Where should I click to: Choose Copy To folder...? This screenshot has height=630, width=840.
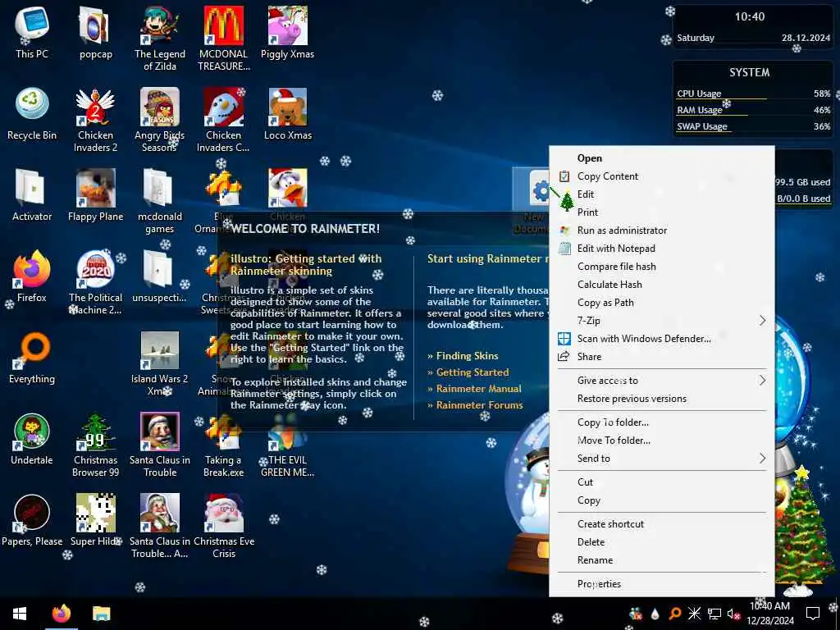662,422
